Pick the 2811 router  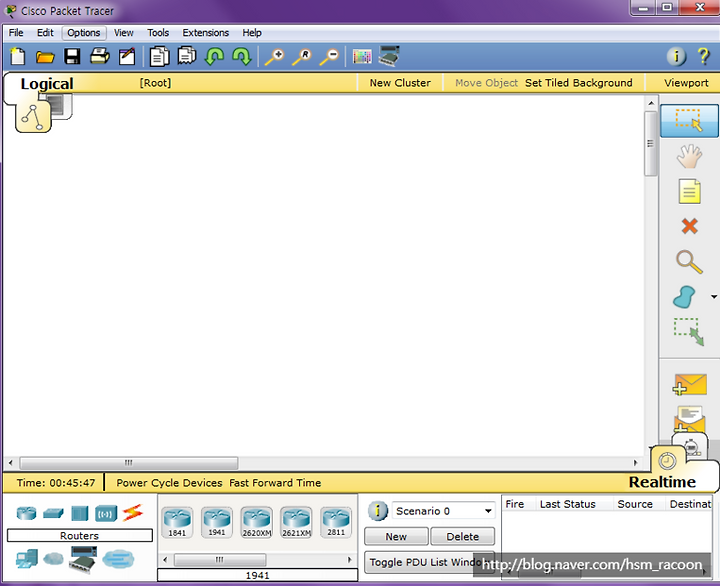336,522
